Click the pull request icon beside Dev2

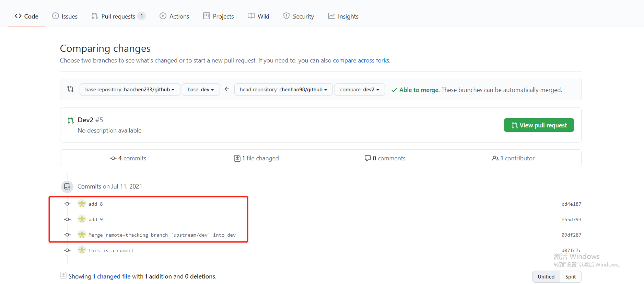point(71,121)
